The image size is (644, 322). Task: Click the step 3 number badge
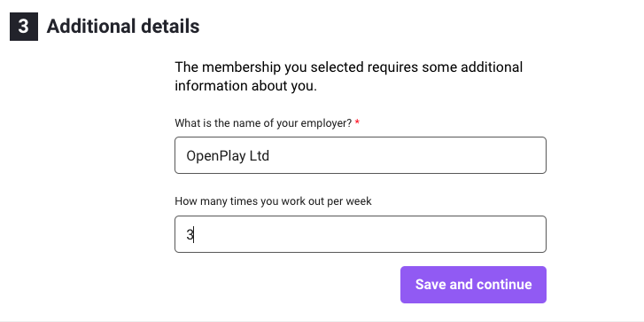pyautogui.click(x=24, y=27)
